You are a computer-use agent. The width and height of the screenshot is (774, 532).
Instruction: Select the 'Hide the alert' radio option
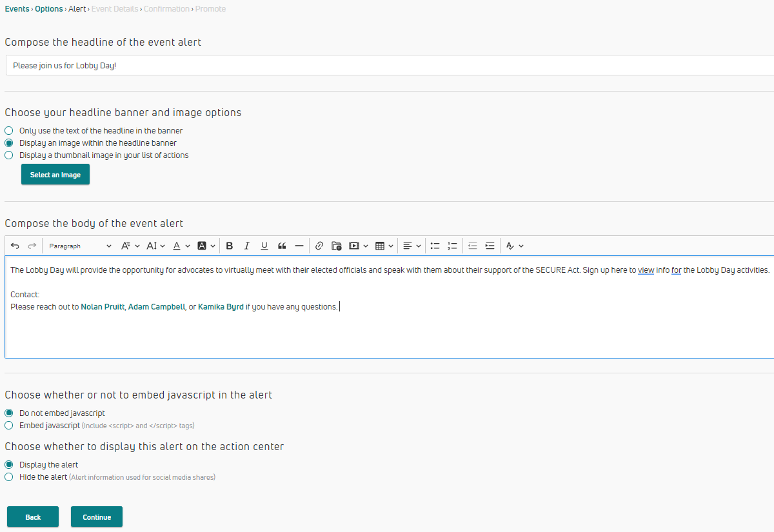pyautogui.click(x=9, y=477)
